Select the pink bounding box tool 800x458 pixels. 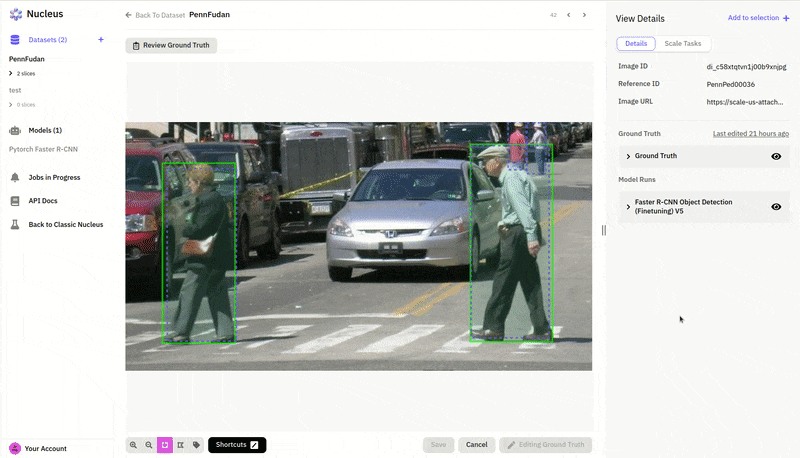pos(165,445)
